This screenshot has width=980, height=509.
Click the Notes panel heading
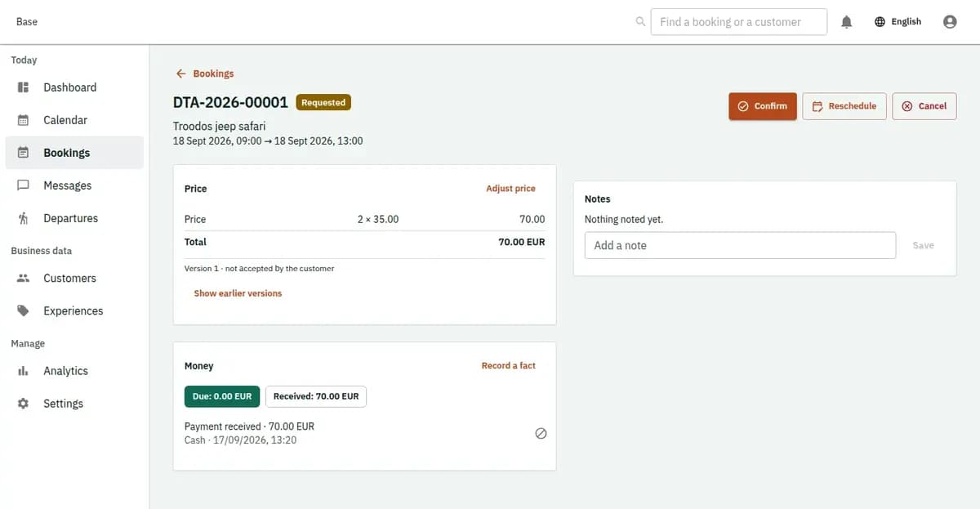[598, 199]
